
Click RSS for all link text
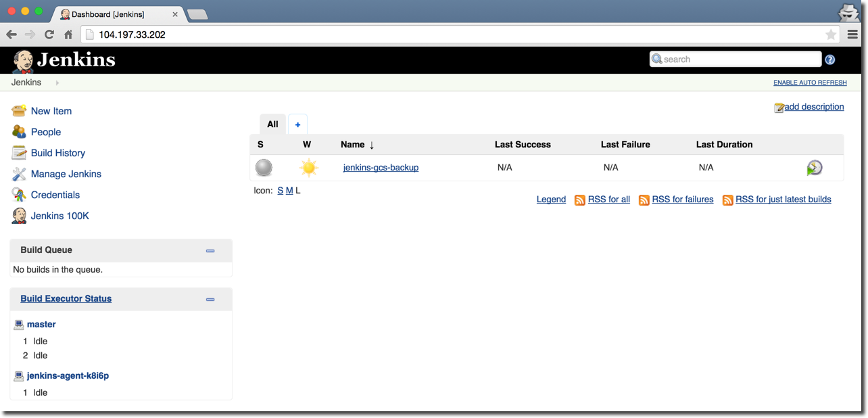click(x=609, y=200)
